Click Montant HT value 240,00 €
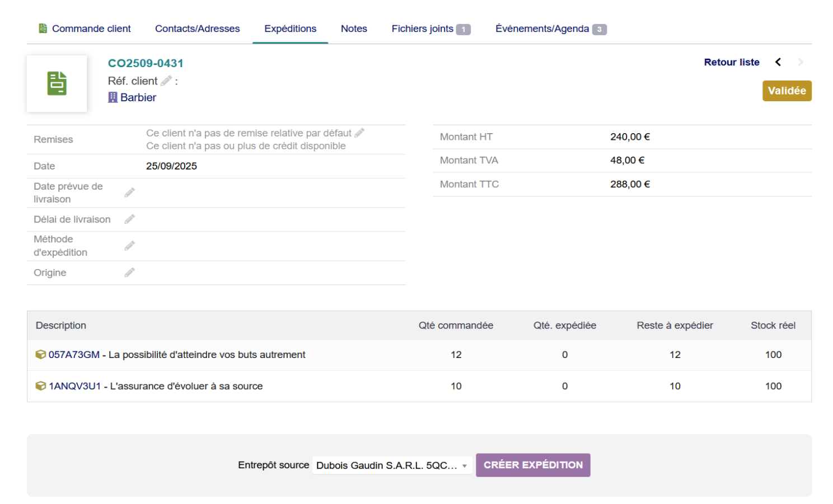This screenshot has height=504, width=833. point(630,137)
